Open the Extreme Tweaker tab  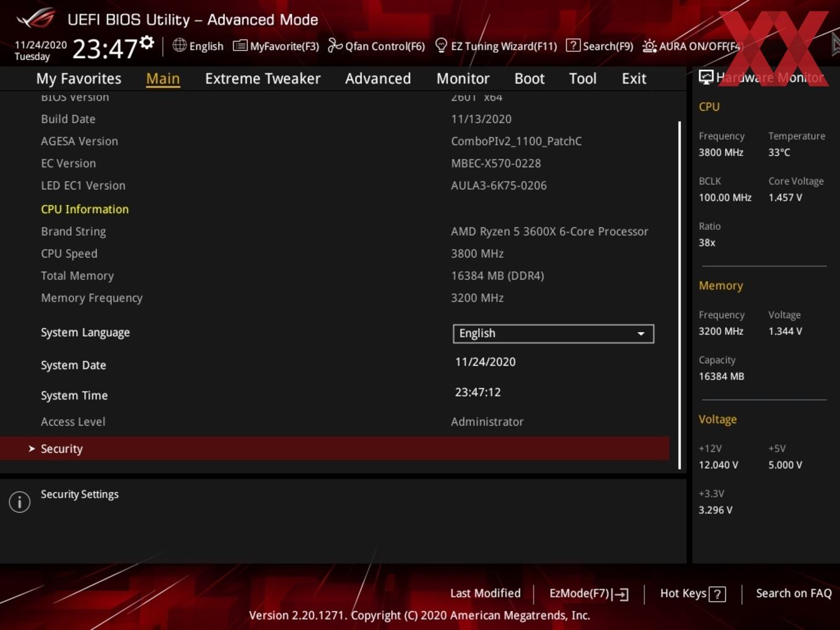coord(262,78)
